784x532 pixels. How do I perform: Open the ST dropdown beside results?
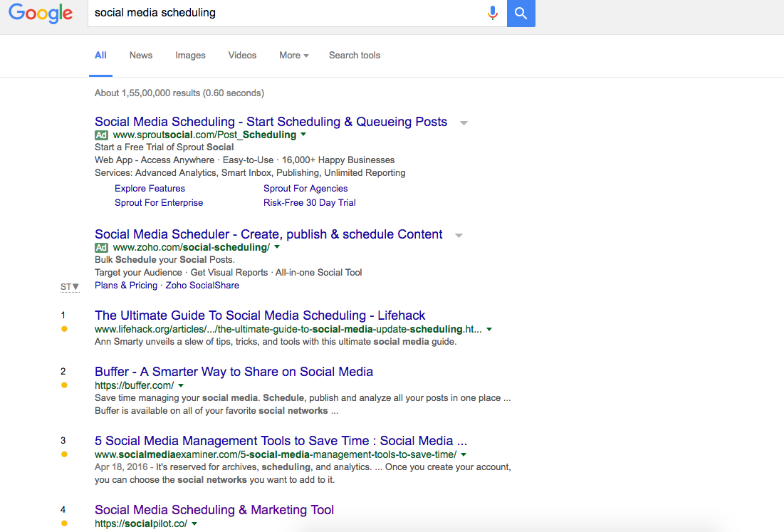pos(70,286)
